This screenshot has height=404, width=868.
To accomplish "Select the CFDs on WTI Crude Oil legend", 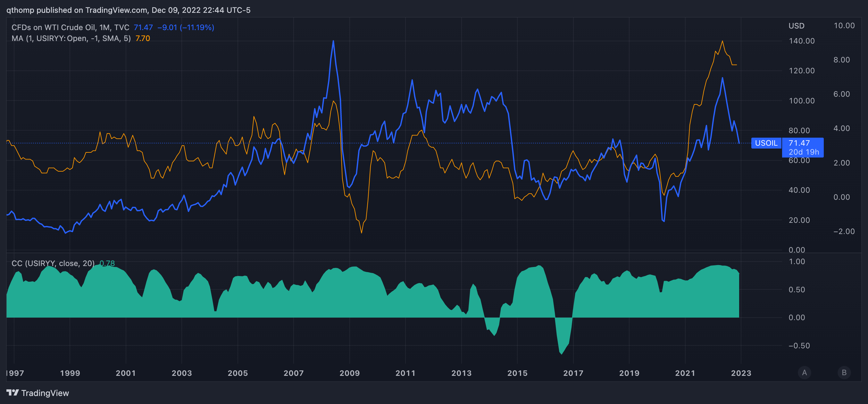I will tap(70, 28).
